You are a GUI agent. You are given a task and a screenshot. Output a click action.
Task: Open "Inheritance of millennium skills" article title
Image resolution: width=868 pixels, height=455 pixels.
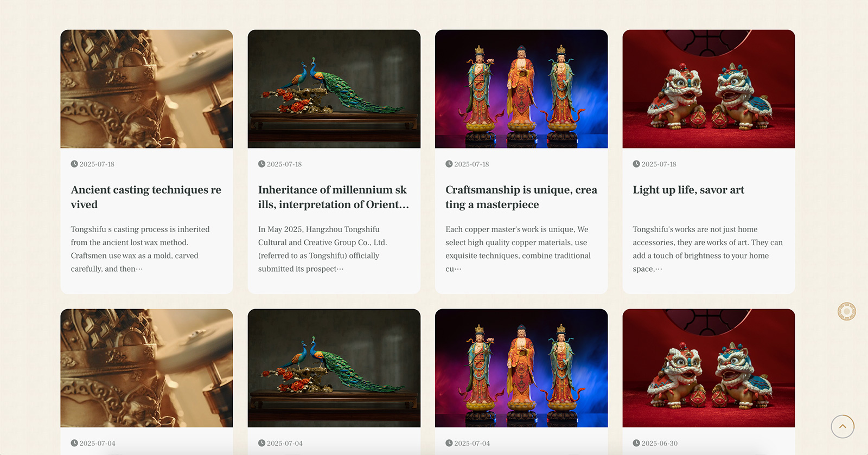(x=334, y=197)
